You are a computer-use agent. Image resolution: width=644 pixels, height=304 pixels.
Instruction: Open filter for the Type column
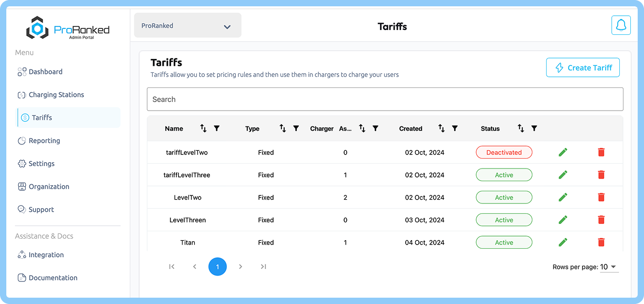(x=296, y=128)
